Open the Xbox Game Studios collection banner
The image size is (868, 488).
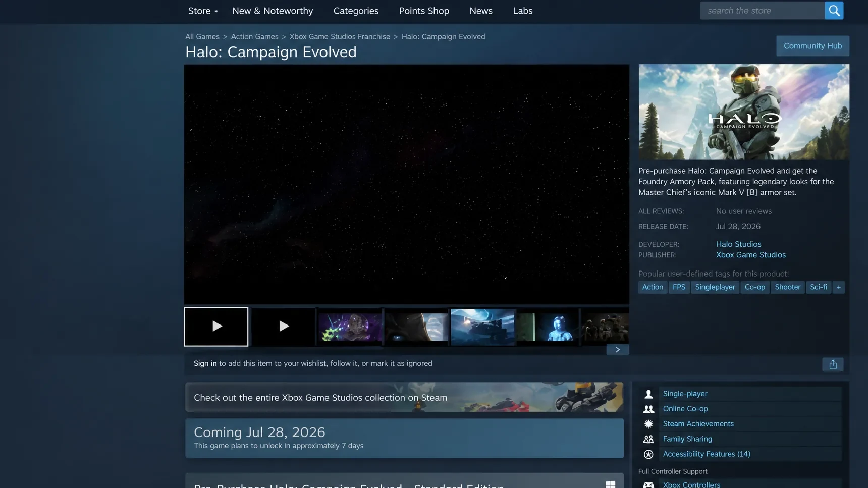tap(404, 397)
